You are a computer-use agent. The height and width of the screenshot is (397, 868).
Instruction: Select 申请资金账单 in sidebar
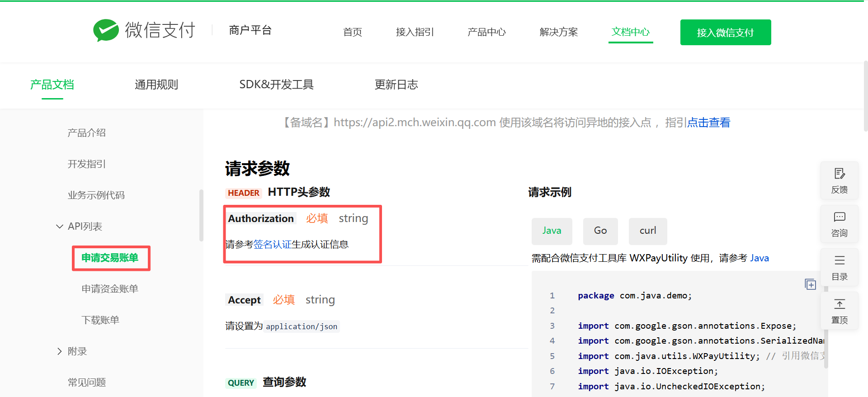tap(110, 289)
